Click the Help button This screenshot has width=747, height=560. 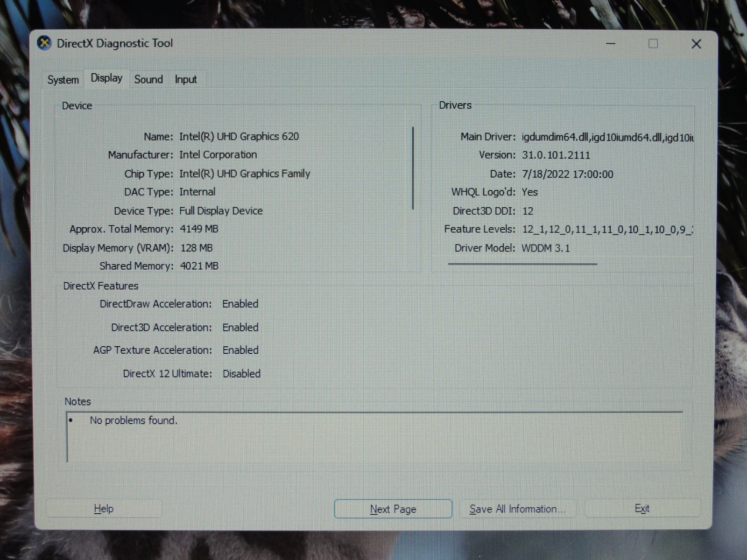104,509
